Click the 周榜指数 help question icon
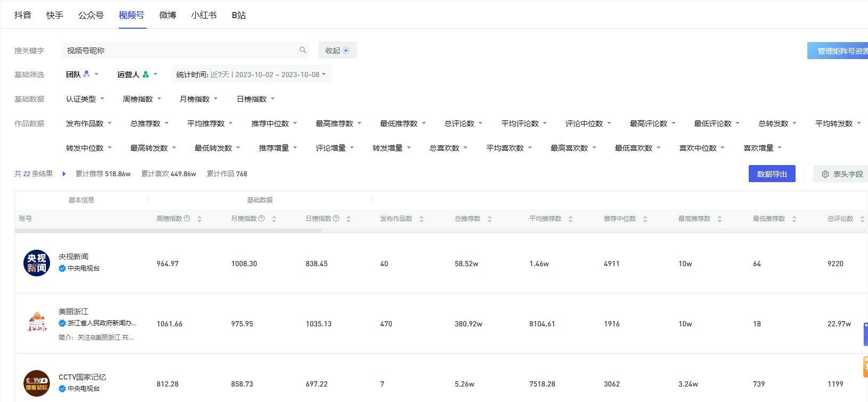The height and width of the screenshot is (402, 868). 187,218
